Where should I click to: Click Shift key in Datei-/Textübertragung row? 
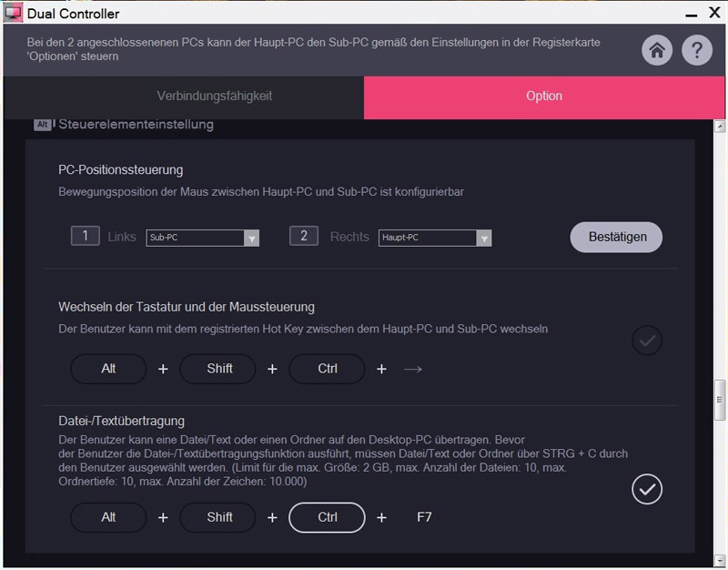click(x=217, y=517)
